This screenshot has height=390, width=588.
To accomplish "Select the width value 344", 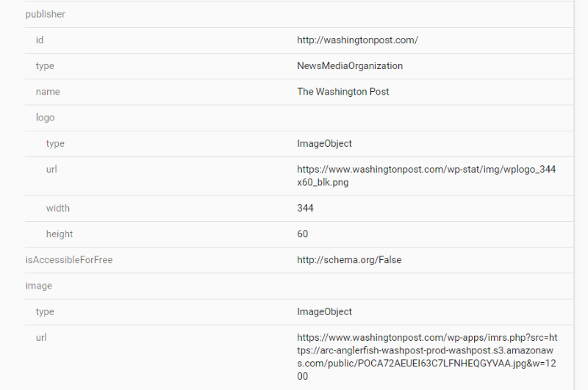I will pyautogui.click(x=305, y=209).
